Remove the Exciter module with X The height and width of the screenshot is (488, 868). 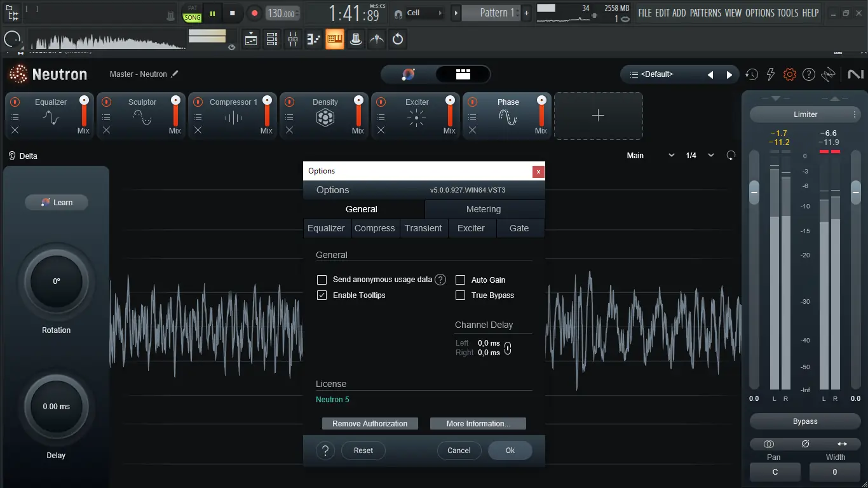coord(381,130)
